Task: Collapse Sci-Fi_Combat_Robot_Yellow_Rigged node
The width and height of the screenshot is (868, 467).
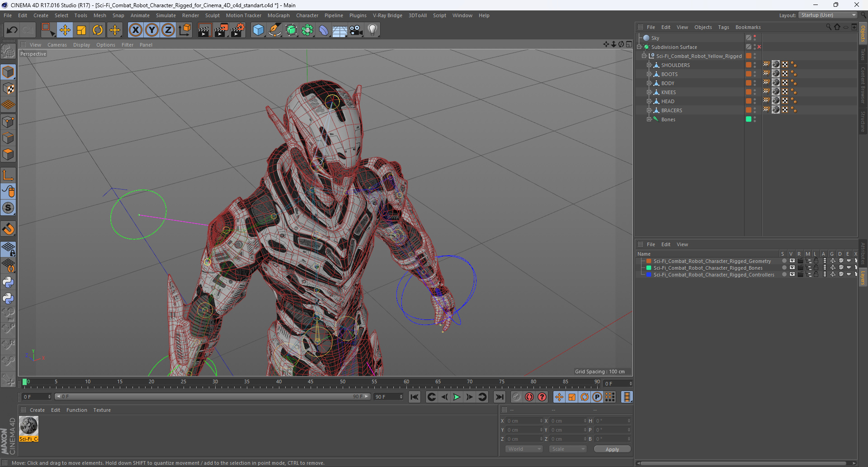Action: 644,56
